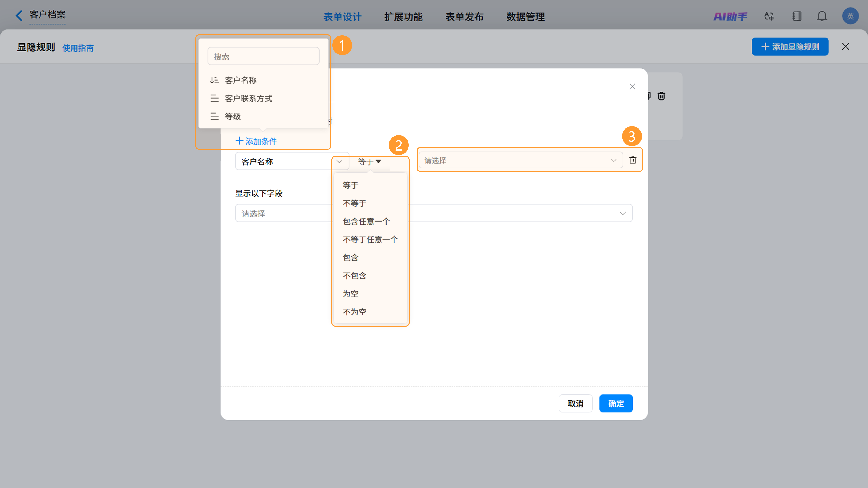This screenshot has height=488, width=868.
Task: Delete the 客户名称 condition row
Action: (x=632, y=160)
